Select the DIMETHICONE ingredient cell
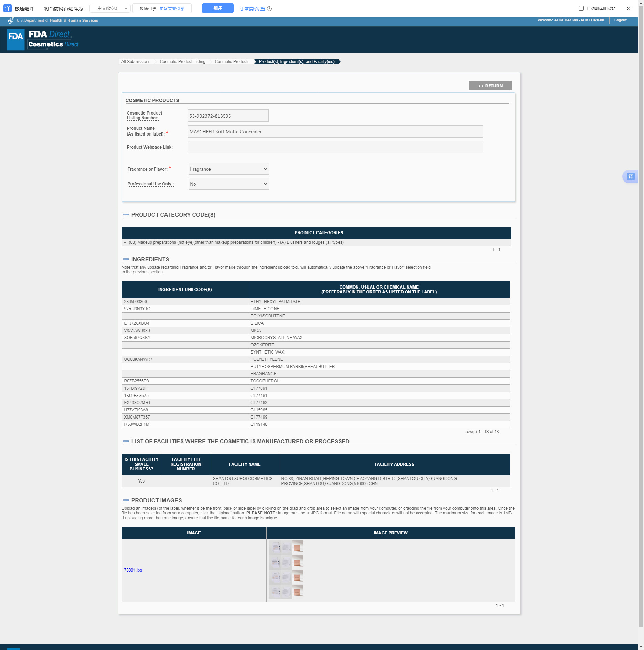The height and width of the screenshot is (650, 644). (379, 309)
